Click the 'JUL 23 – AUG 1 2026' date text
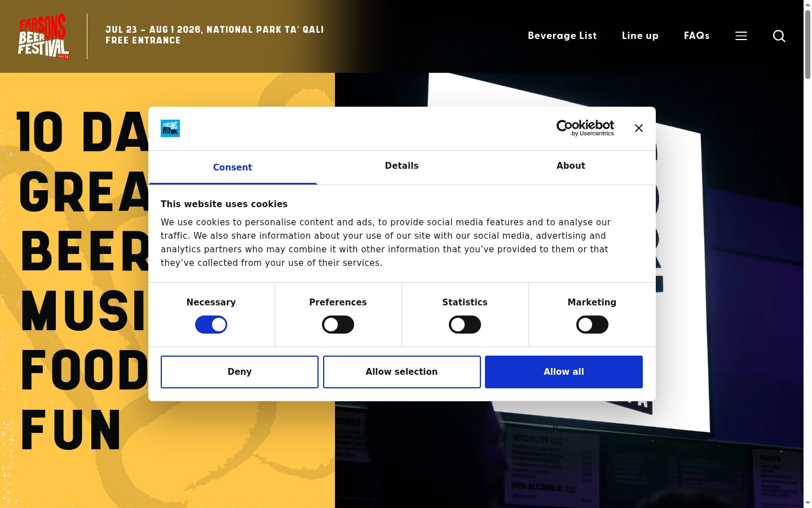This screenshot has width=812, height=508. point(153,29)
